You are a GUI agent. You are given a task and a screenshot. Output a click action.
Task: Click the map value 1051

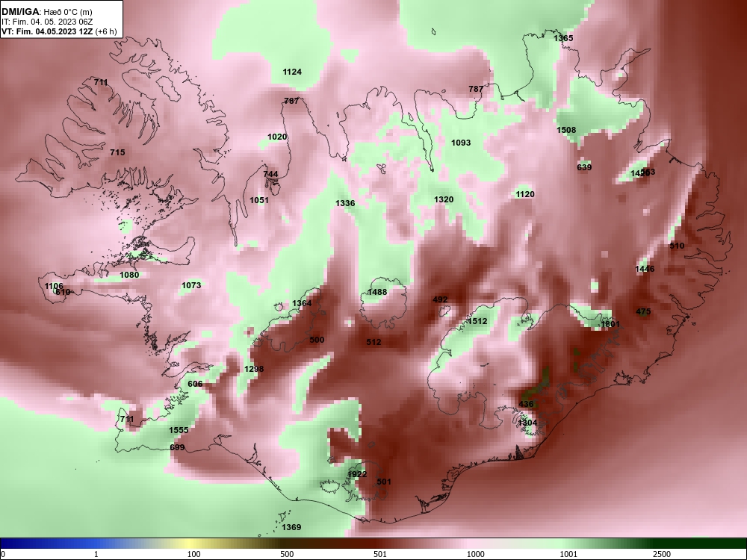(259, 200)
